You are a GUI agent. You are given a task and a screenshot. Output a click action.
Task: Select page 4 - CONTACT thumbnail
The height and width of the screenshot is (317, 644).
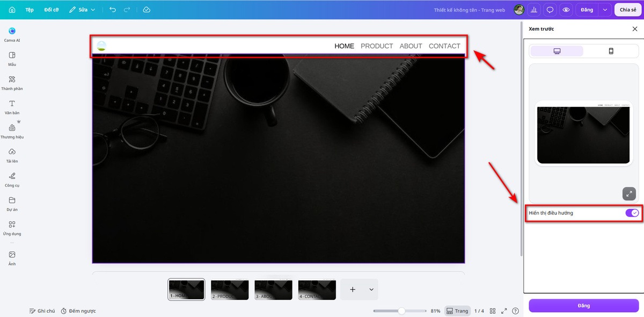click(317, 290)
